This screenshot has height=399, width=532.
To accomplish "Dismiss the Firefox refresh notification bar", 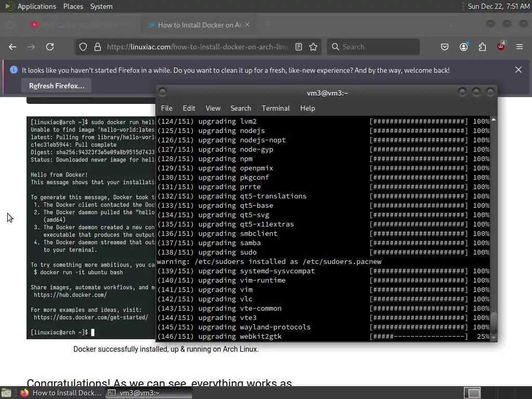I will 518,70.
